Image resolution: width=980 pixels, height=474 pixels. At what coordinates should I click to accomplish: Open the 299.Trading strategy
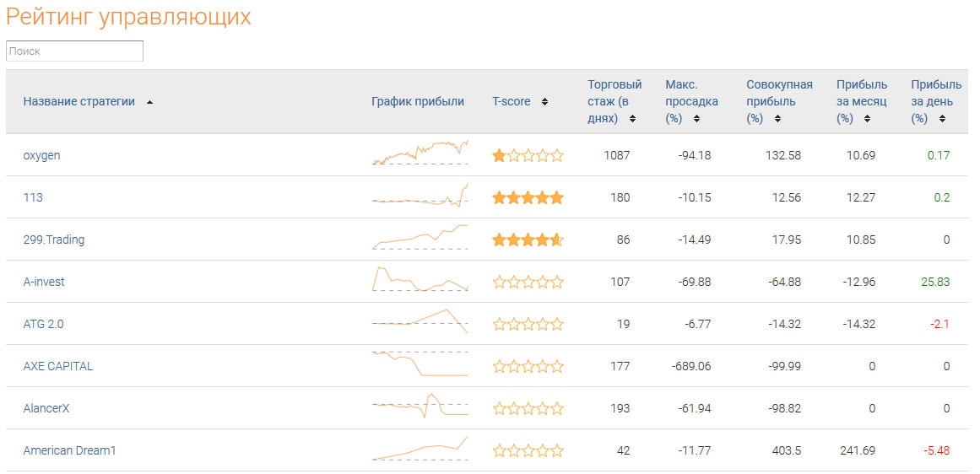[54, 240]
